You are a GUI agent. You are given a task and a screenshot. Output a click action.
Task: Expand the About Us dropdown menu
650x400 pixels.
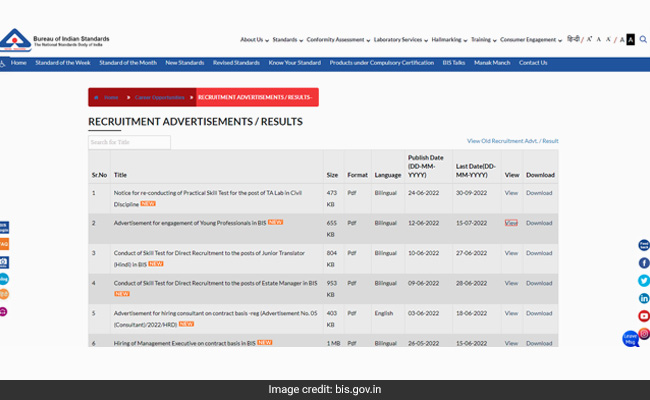click(x=254, y=39)
